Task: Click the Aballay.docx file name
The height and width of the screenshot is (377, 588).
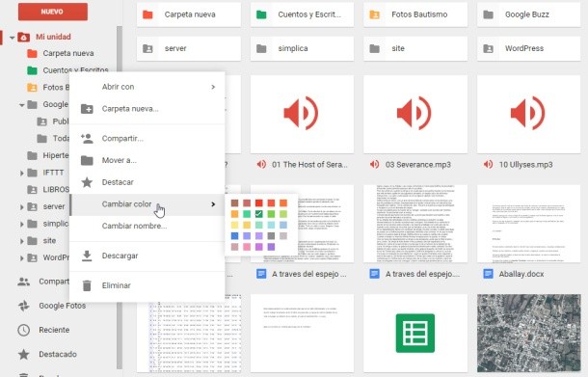Action: click(x=521, y=274)
